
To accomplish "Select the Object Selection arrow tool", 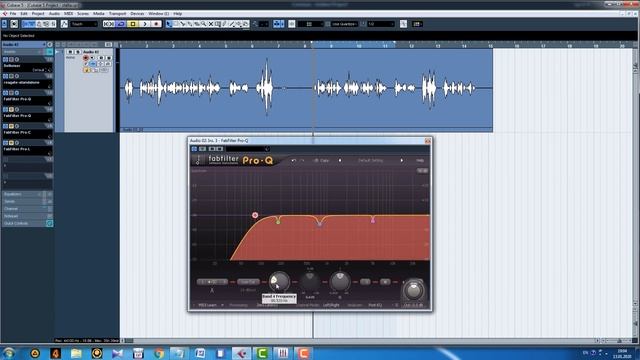I will click(169, 24).
